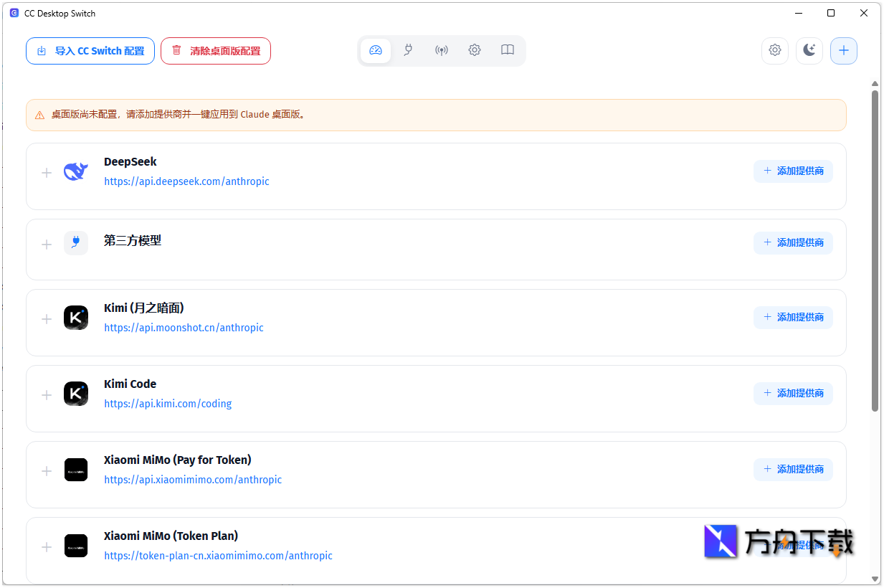Click Xiaomi MiMo (Token Plan) title
This screenshot has height=588, width=884.
point(171,536)
